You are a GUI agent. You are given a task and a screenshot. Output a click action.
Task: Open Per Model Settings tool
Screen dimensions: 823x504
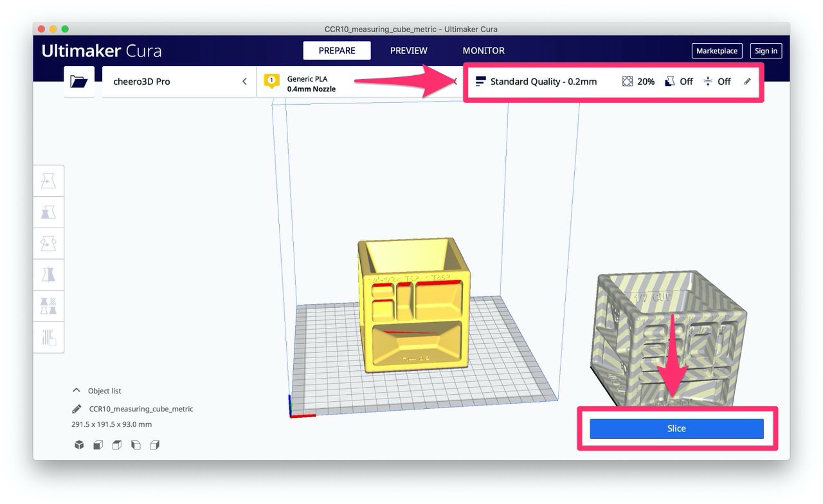click(x=49, y=306)
